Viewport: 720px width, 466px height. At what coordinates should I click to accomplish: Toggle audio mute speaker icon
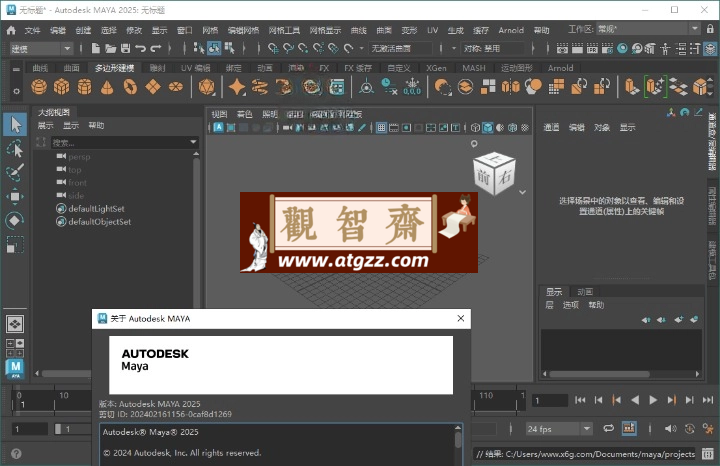click(670, 428)
